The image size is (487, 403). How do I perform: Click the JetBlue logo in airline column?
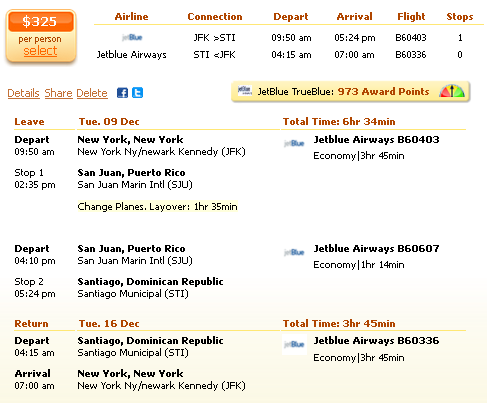[x=132, y=37]
